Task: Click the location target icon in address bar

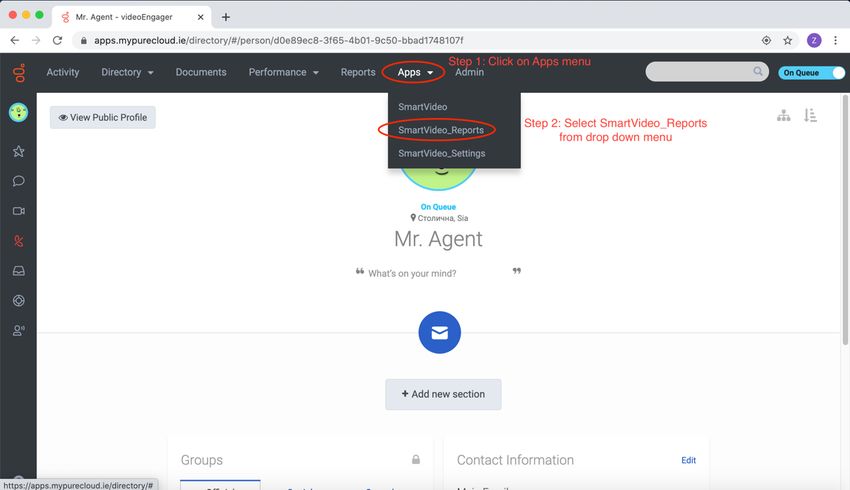Action: point(766,40)
